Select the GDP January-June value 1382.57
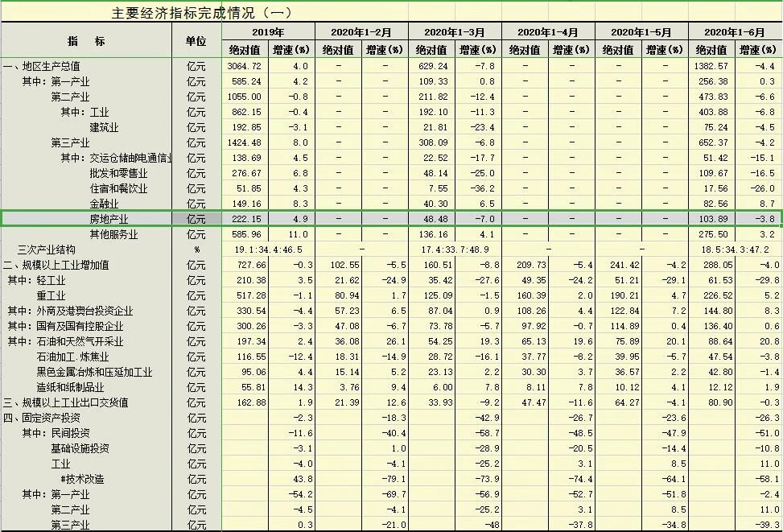This screenshot has width=783, height=532. coord(711,66)
